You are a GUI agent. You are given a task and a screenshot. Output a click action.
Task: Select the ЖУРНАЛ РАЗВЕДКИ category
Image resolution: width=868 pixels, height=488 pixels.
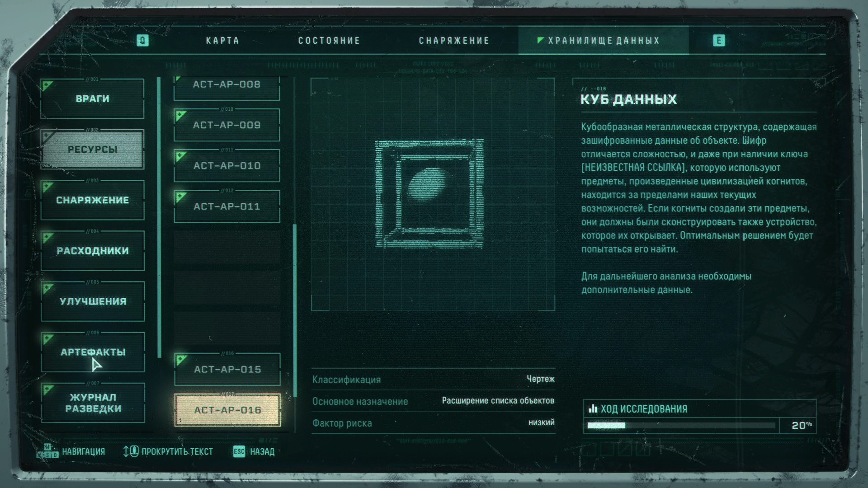[93, 403]
